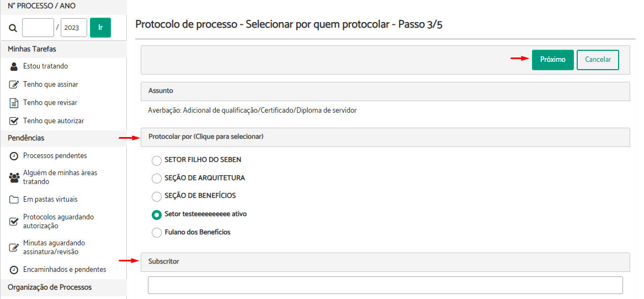Collapse the Minhas Tarefas section header
The image size is (644, 299).
pyautogui.click(x=63, y=49)
